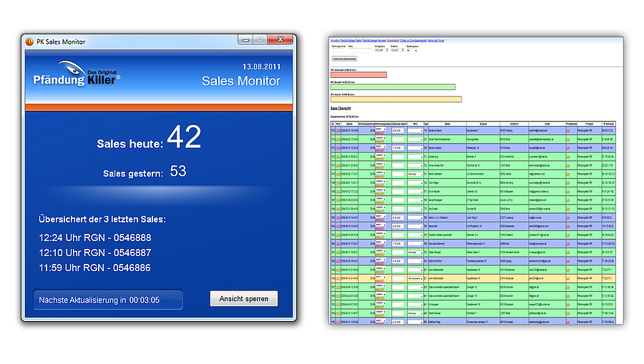Click the red unpaid percentage bar
The height and width of the screenshot is (364, 644).
358,75
